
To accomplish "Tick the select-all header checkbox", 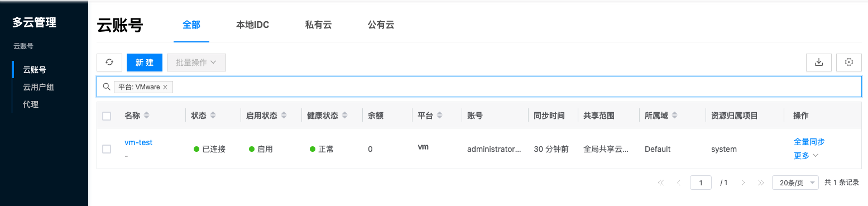I will (107, 116).
